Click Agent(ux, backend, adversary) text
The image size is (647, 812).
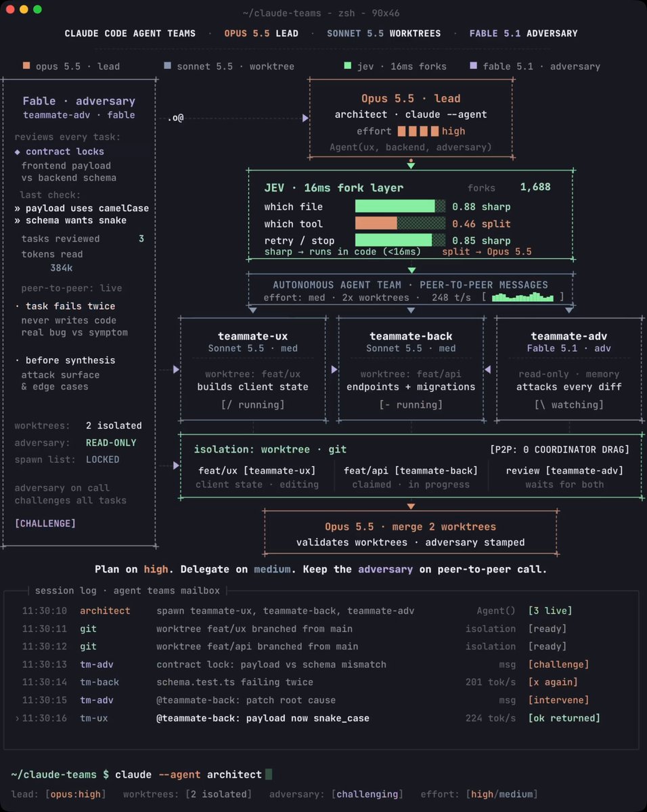click(411, 147)
